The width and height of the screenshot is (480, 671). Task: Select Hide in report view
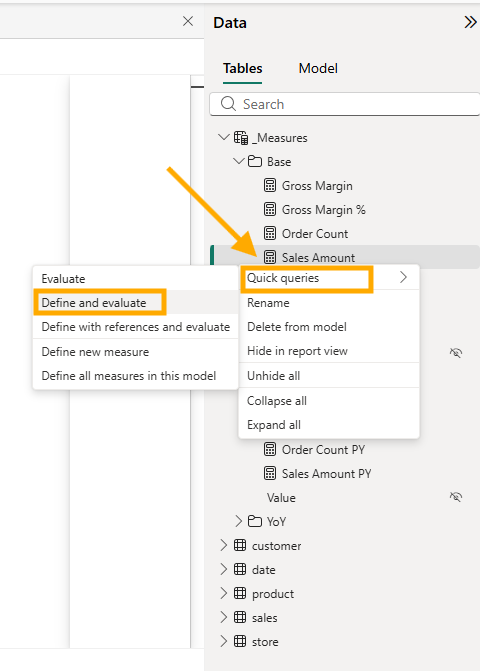pos(329,351)
